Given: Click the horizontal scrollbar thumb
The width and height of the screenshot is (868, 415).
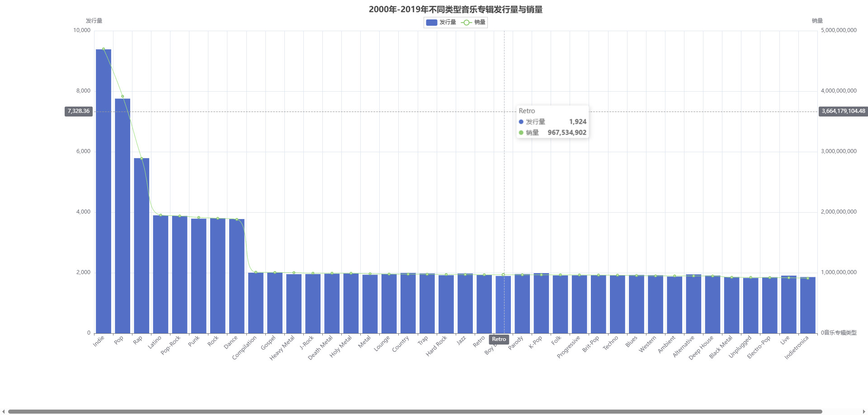Looking at the screenshot, I should point(415,411).
